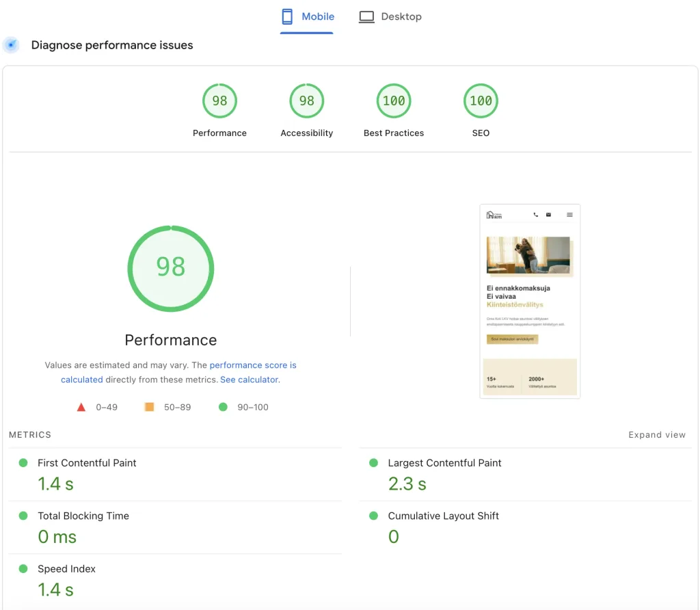Viewport: 700px width, 610px height.
Task: Click the Best Practices score circle showing 100
Action: tap(394, 101)
